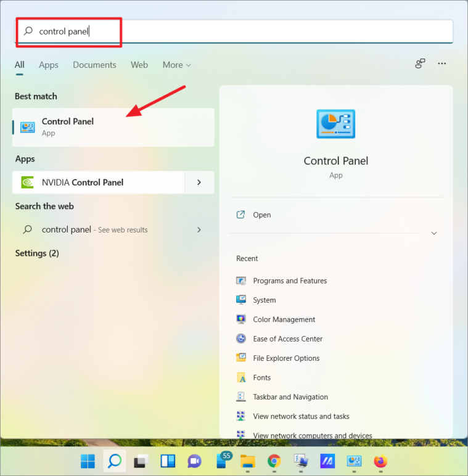This screenshot has width=468, height=476.
Task: Click the NVIDIA Control Panel result text
Action: click(83, 183)
